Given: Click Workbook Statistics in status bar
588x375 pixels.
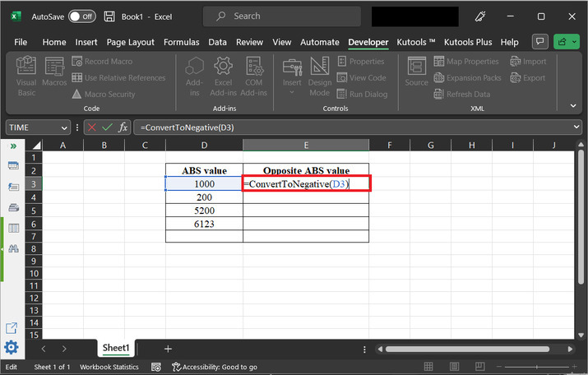Looking at the screenshot, I should tap(109, 367).
